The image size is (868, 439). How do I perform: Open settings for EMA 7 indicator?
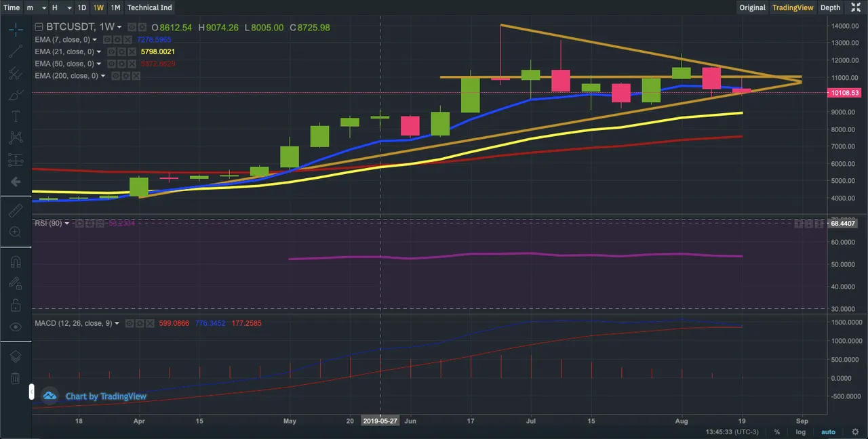pos(117,40)
